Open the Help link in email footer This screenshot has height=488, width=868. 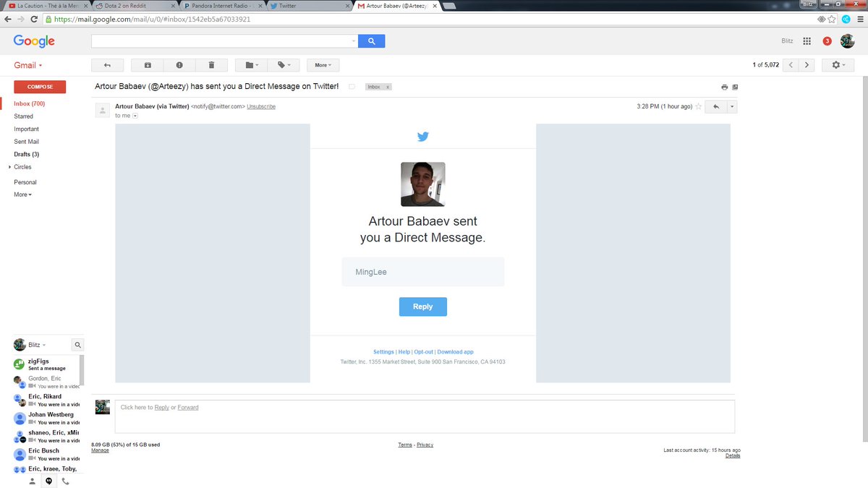(x=404, y=352)
